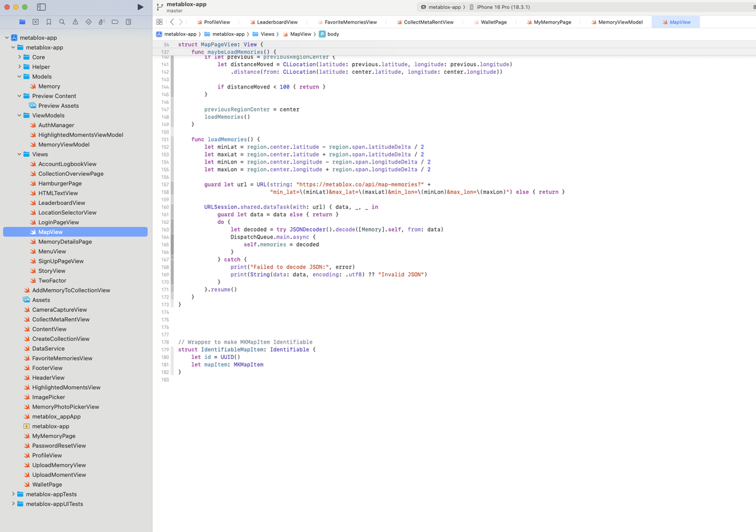Go forward in editor history
The image size is (756, 532).
(181, 22)
